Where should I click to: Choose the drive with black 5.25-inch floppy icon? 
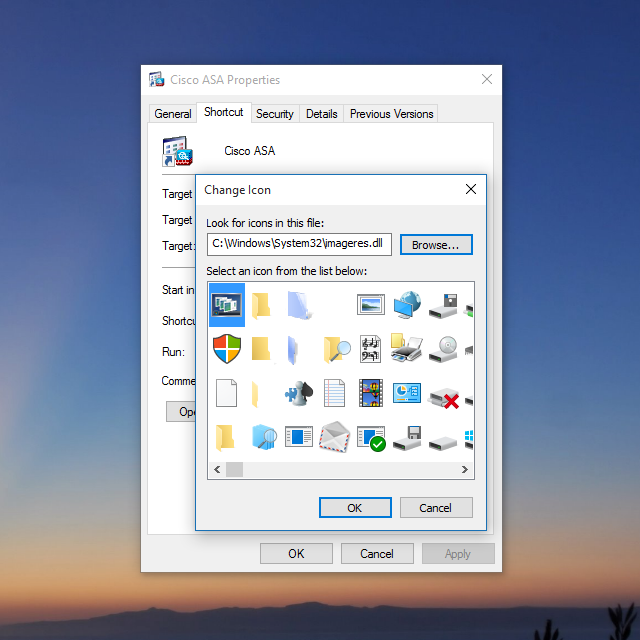click(x=443, y=307)
